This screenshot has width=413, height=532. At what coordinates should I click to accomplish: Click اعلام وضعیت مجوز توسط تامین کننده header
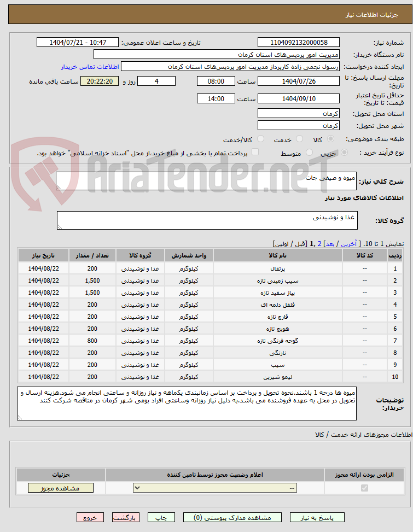(215, 475)
